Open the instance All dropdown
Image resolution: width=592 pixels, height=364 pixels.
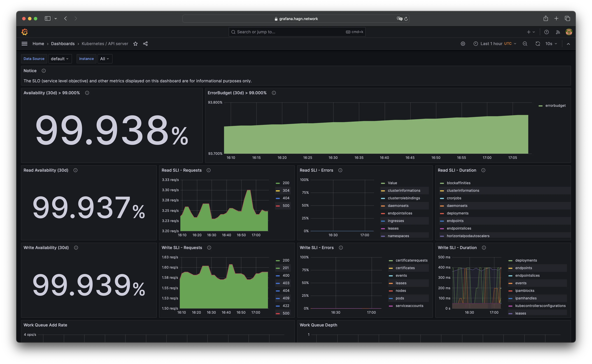click(x=105, y=59)
